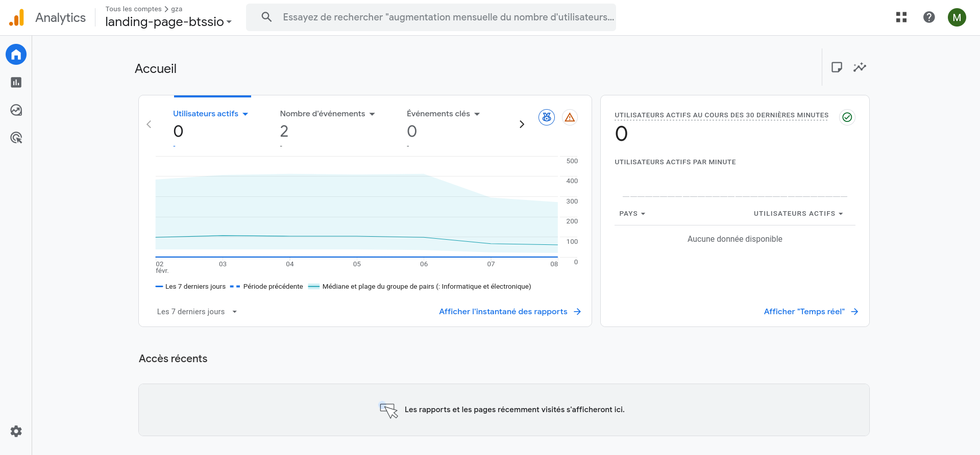This screenshot has width=980, height=455.
Task: Expand the Utilisateurs actifs metric dropdown
Action: coord(246,114)
